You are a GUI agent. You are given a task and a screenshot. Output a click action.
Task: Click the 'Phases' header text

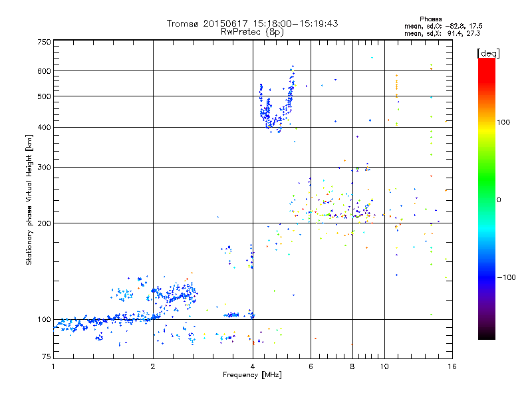(x=430, y=19)
